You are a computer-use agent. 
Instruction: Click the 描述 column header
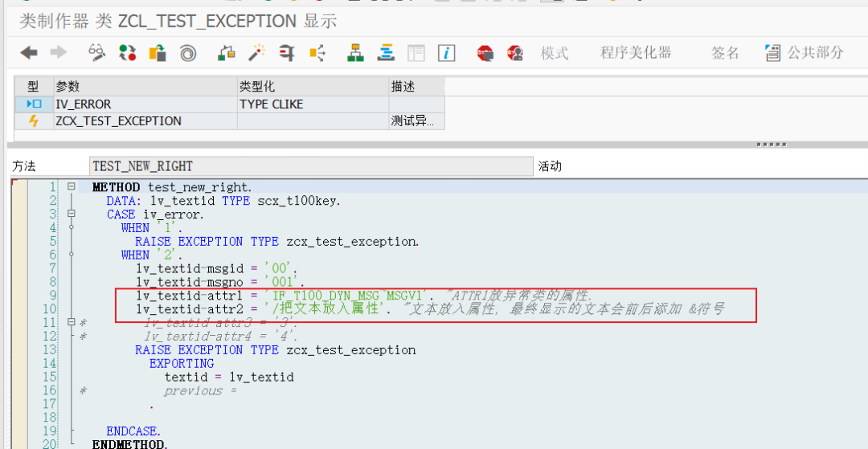coord(416,87)
